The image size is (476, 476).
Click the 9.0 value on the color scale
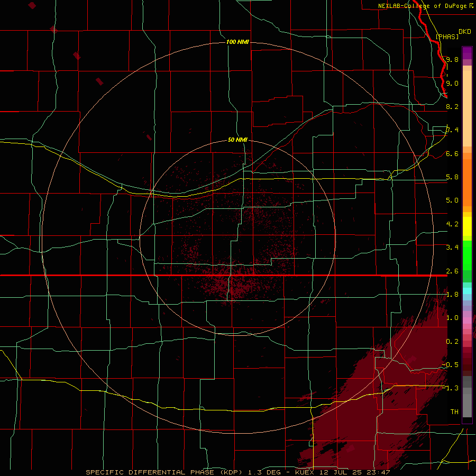[x=452, y=83]
